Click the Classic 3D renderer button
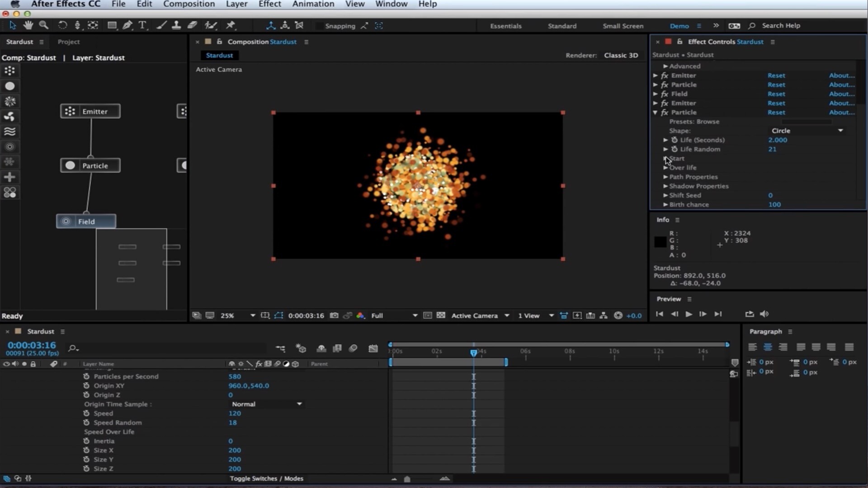 [621, 55]
